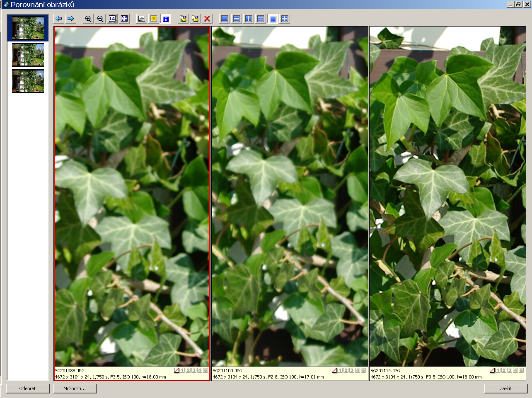The image size is (532, 398).
Task: Switch to two horizontal rows layout
Action: pos(237,19)
